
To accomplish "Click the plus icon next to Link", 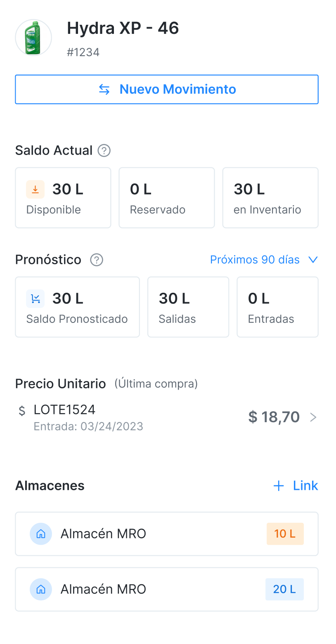I will (279, 486).
